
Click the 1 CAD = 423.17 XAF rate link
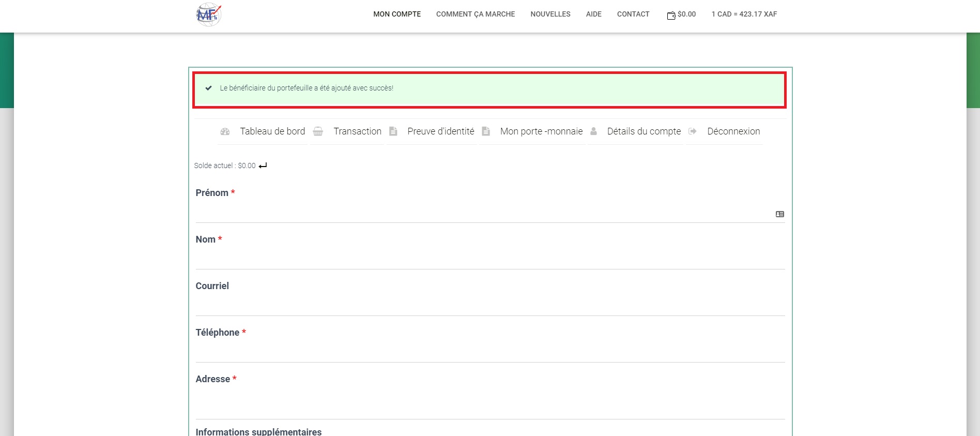[x=744, y=14]
